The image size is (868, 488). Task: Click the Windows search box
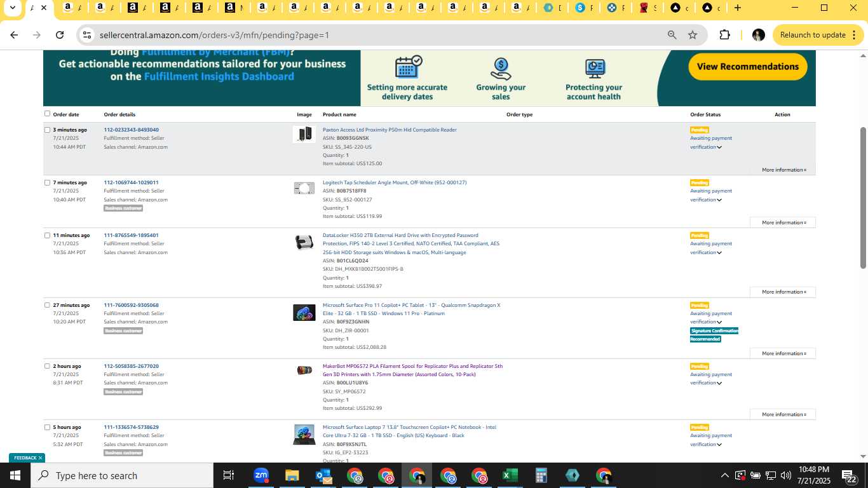122,475
